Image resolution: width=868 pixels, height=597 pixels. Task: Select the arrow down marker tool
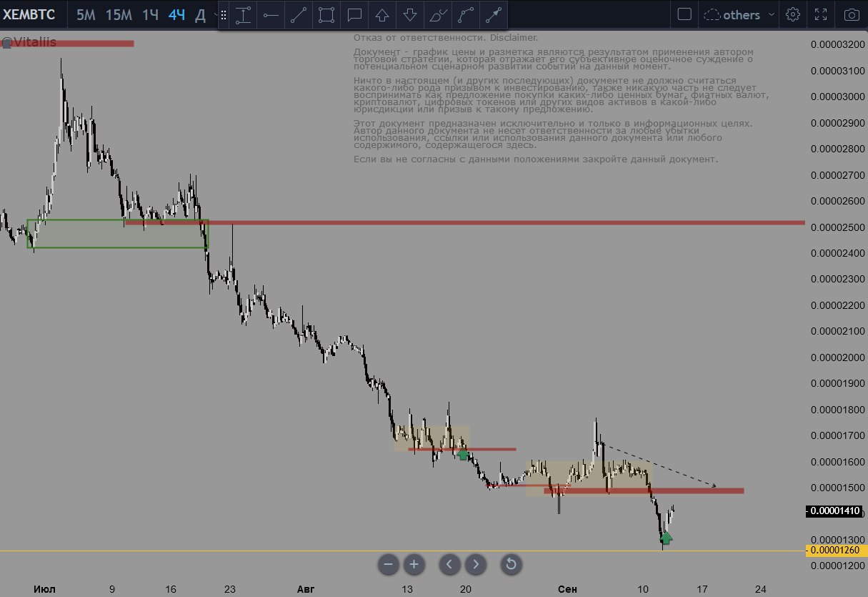tap(410, 14)
